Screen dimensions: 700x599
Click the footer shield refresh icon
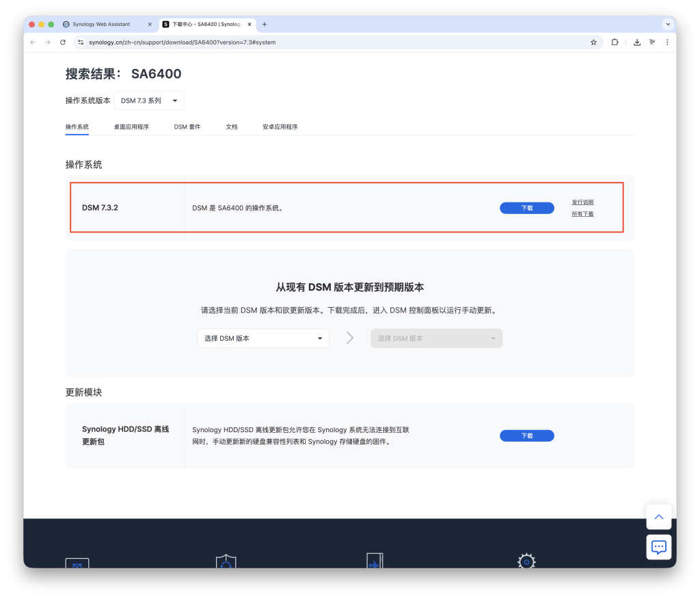226,561
